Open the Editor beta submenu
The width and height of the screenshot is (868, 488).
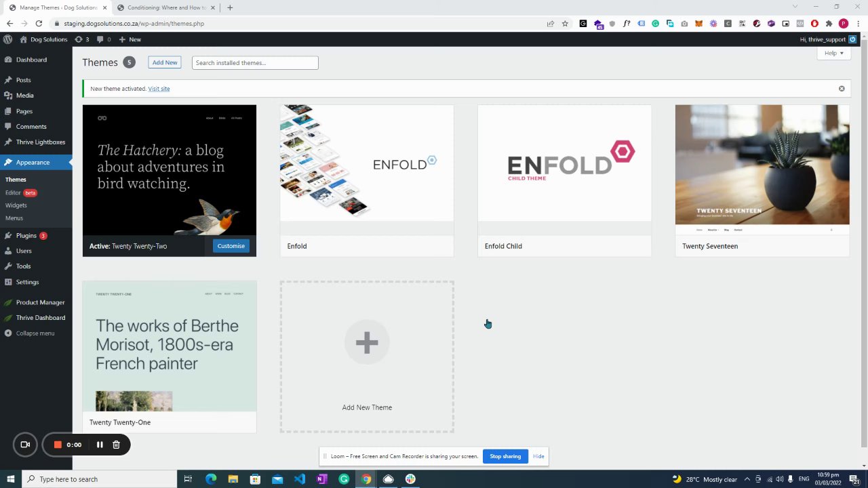[21, 192]
